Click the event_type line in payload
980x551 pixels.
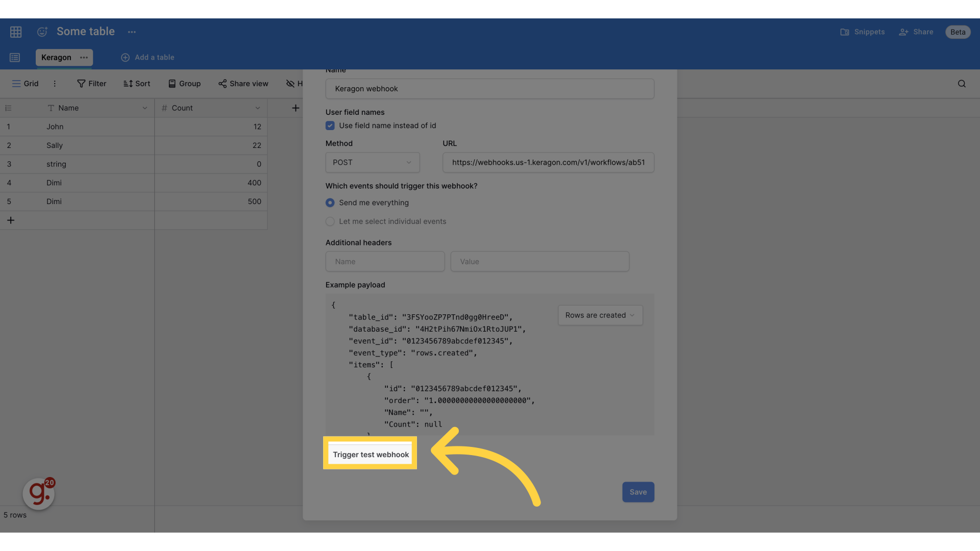[412, 353]
